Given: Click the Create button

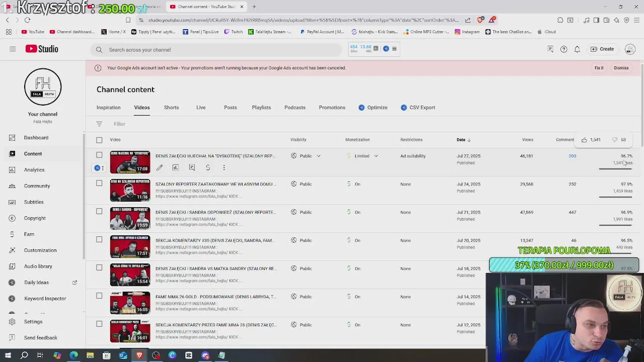Looking at the screenshot, I should [x=602, y=49].
